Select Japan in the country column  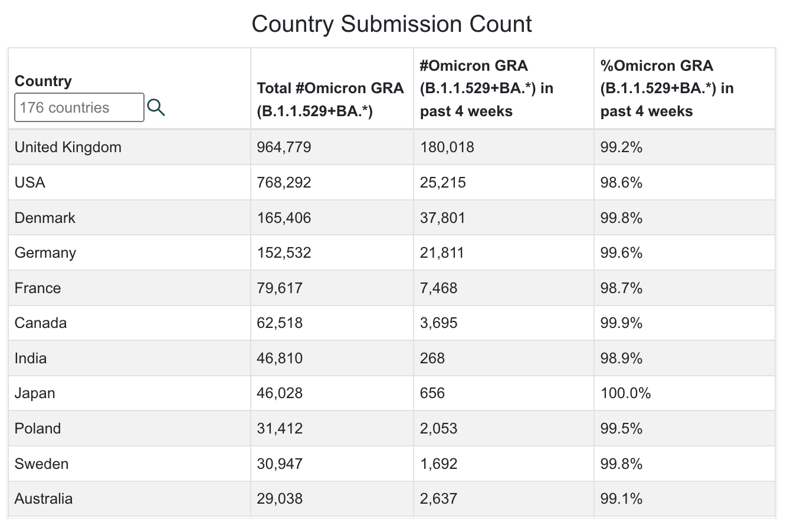(x=35, y=393)
